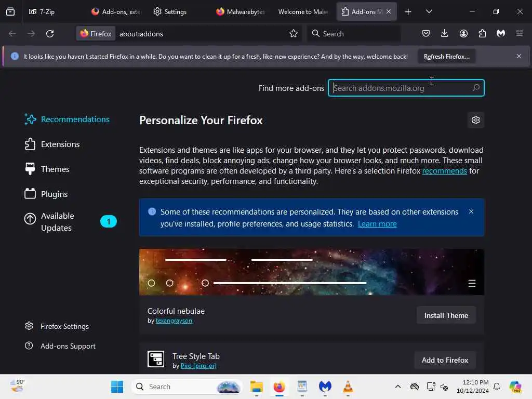The image size is (532, 399).
Task: Click Colorful nebulae theme preview image
Action: 312,272
